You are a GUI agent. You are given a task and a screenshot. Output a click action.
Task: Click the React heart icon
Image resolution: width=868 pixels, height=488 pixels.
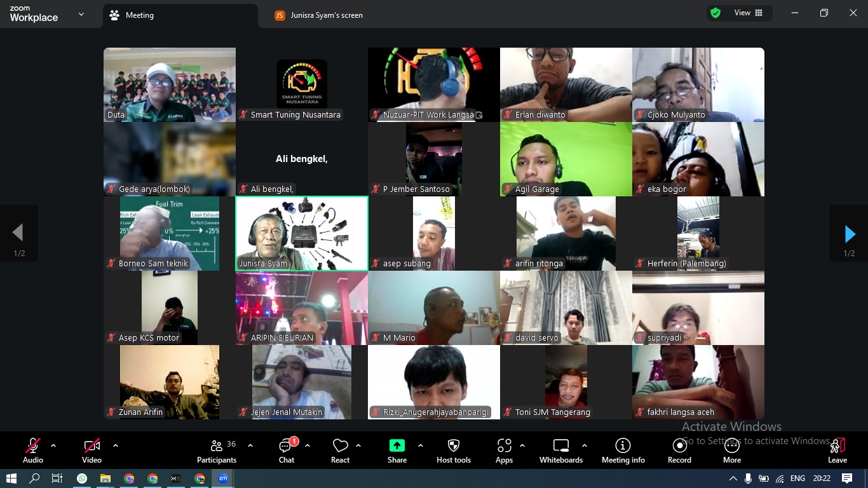[340, 451]
